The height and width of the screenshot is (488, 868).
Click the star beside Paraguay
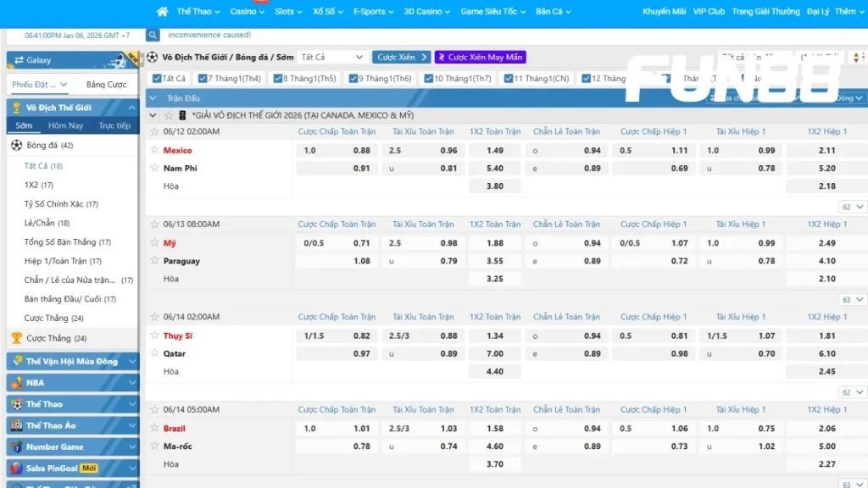[x=154, y=261]
